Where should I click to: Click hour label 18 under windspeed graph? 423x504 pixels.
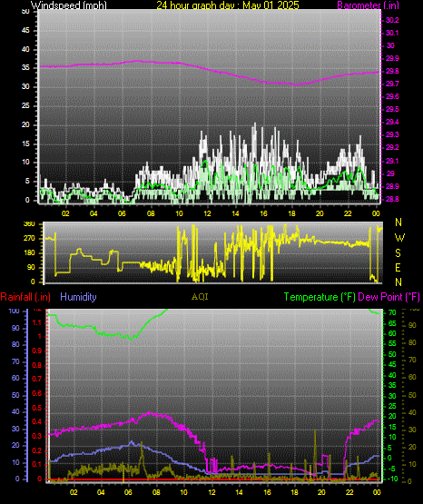292,213
